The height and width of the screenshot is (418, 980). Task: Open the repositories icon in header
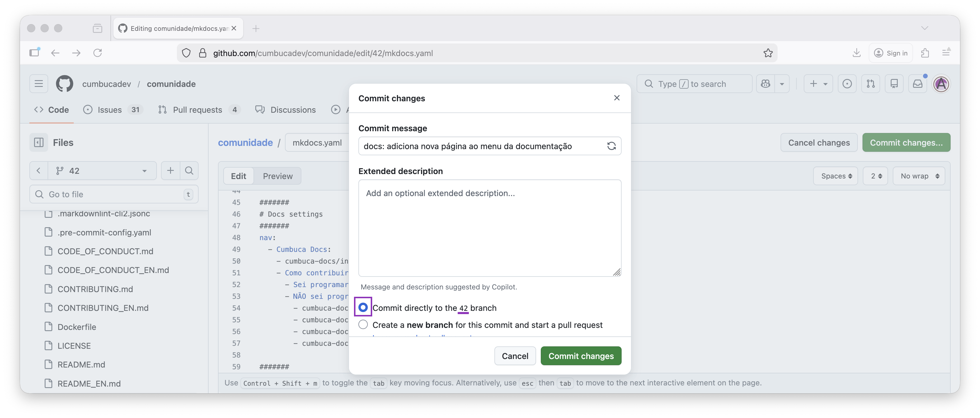pyautogui.click(x=894, y=84)
